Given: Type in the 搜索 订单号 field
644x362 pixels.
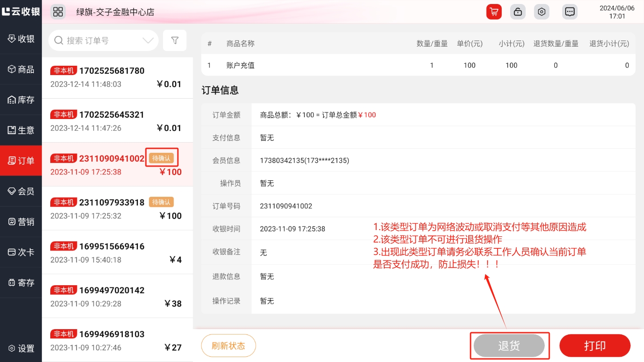Looking at the screenshot, I should point(102,40).
